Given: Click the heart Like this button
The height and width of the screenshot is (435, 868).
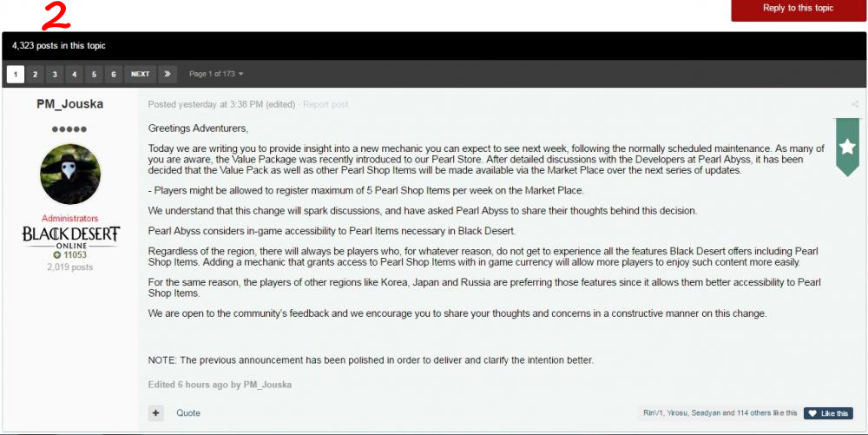Looking at the screenshot, I should tap(828, 413).
